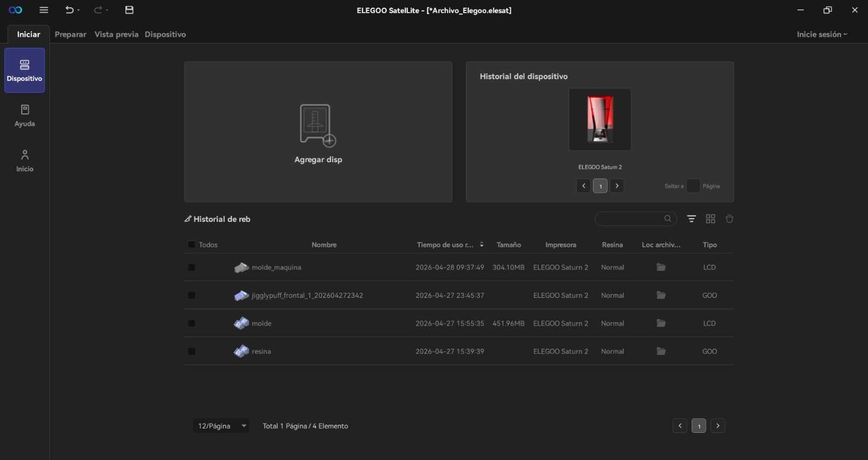Close the ELEGOO SatelLite window
Viewport: 868px width, 460px height.
854,10
